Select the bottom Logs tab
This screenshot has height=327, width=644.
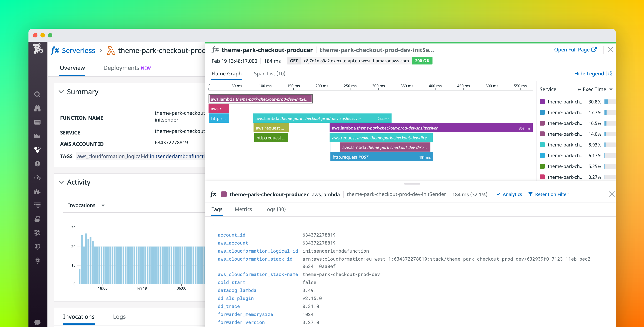(x=119, y=317)
